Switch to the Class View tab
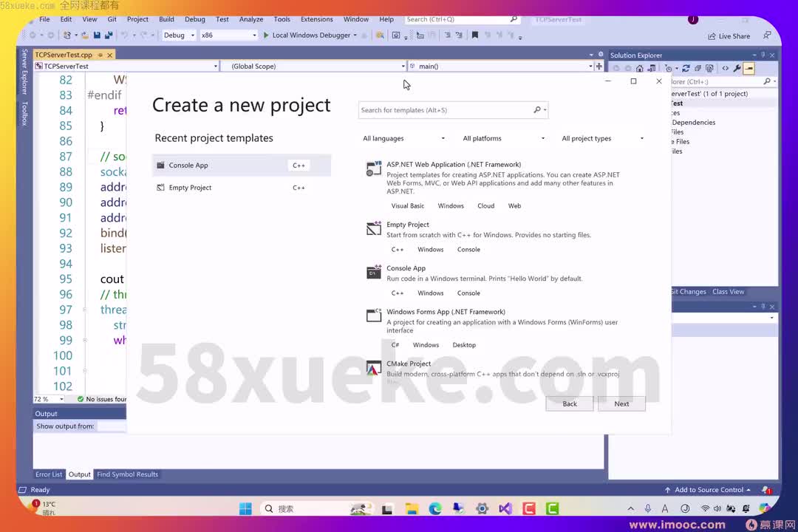This screenshot has height=532, width=798. [x=729, y=292]
